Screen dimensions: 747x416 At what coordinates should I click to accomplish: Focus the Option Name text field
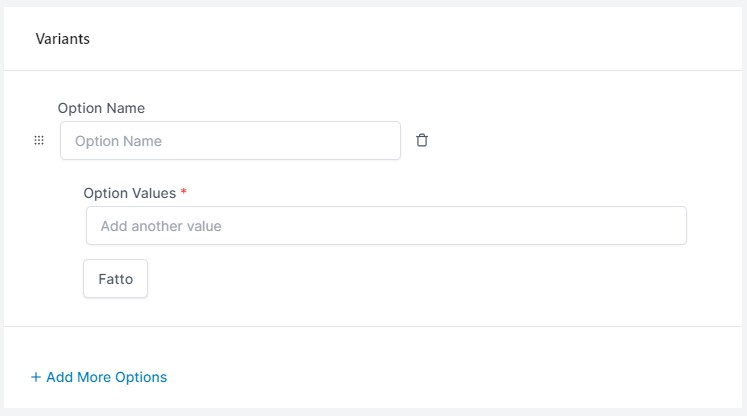click(x=230, y=141)
